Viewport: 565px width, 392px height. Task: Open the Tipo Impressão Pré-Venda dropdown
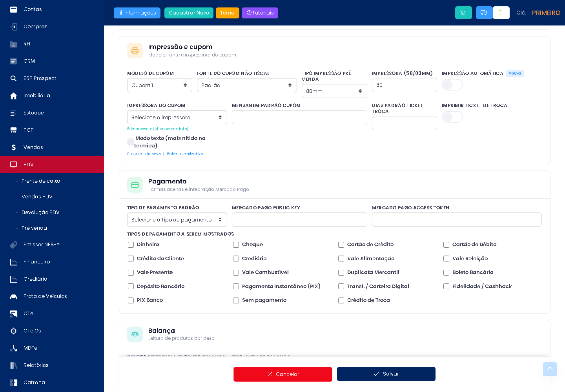334,91
